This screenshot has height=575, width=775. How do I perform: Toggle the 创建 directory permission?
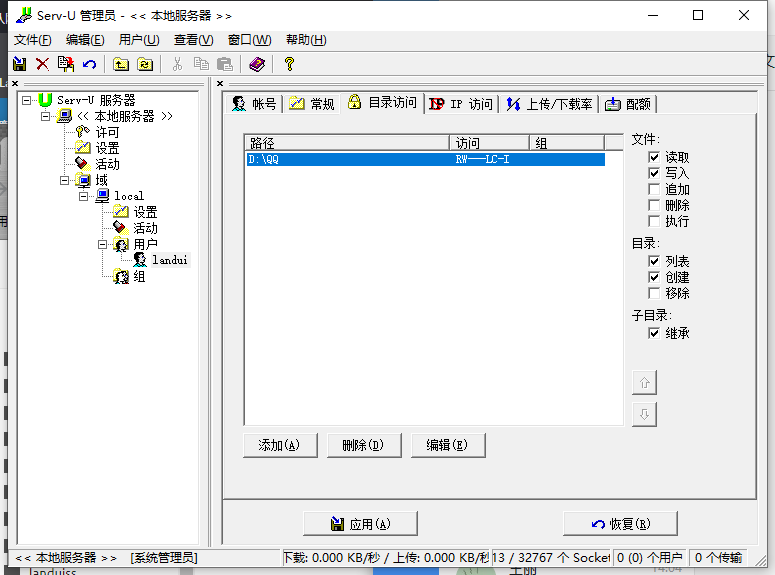(654, 277)
